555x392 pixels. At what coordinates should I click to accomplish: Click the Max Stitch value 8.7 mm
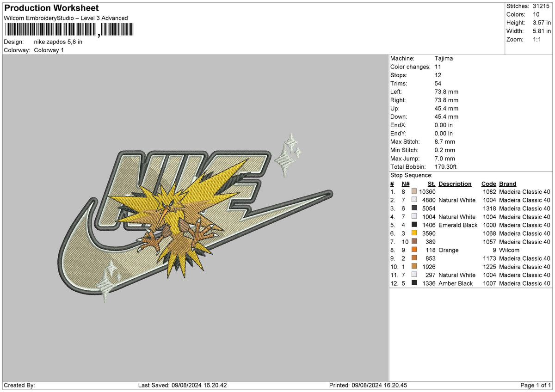445,141
